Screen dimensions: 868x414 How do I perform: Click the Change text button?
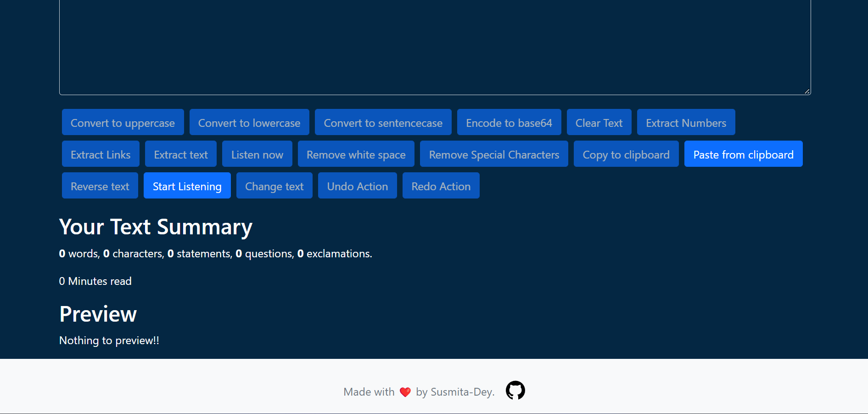pos(274,186)
